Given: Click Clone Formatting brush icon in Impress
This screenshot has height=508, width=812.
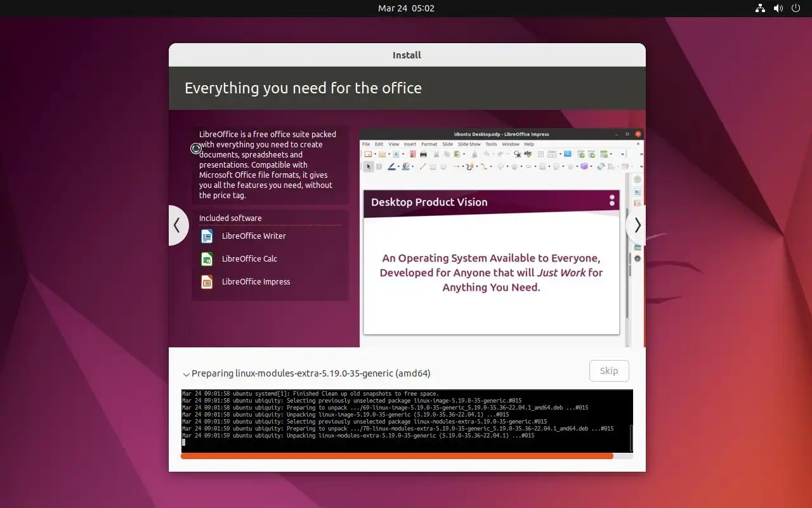Looking at the screenshot, I should click(x=475, y=154).
